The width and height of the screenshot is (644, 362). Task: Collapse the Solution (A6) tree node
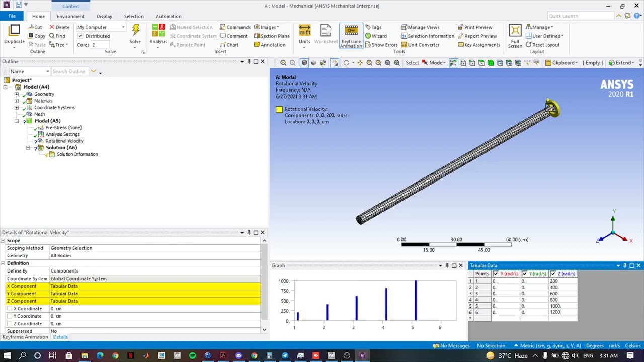click(28, 148)
